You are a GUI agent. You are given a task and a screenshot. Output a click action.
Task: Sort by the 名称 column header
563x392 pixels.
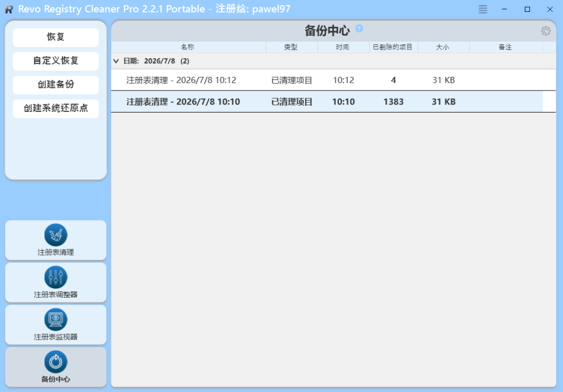[188, 47]
